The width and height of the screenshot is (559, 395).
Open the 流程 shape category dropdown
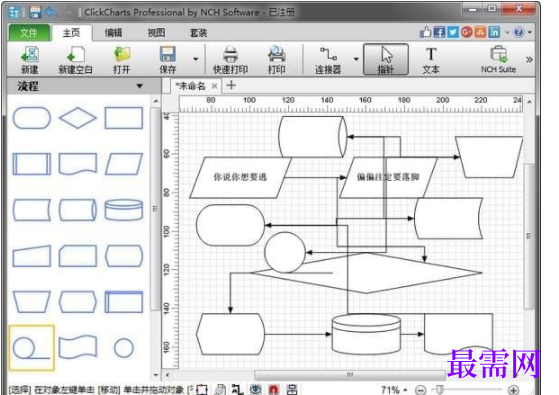(x=139, y=86)
